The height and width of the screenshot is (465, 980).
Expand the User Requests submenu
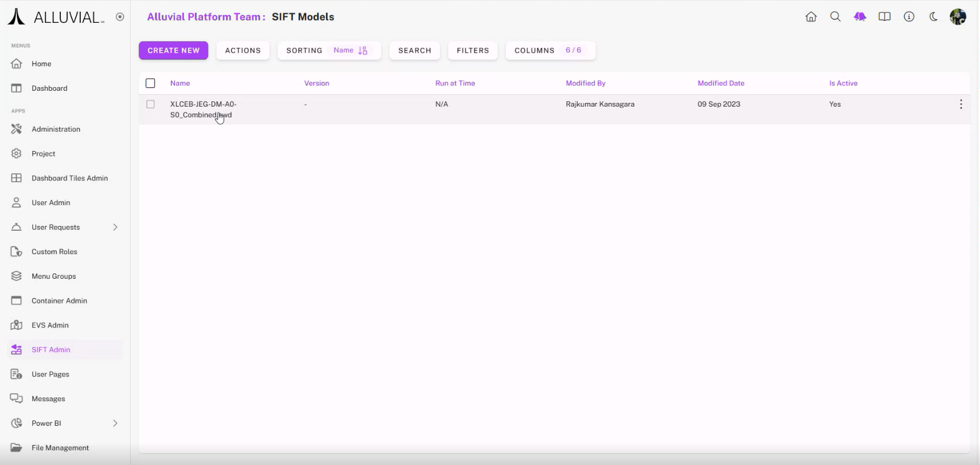point(115,227)
